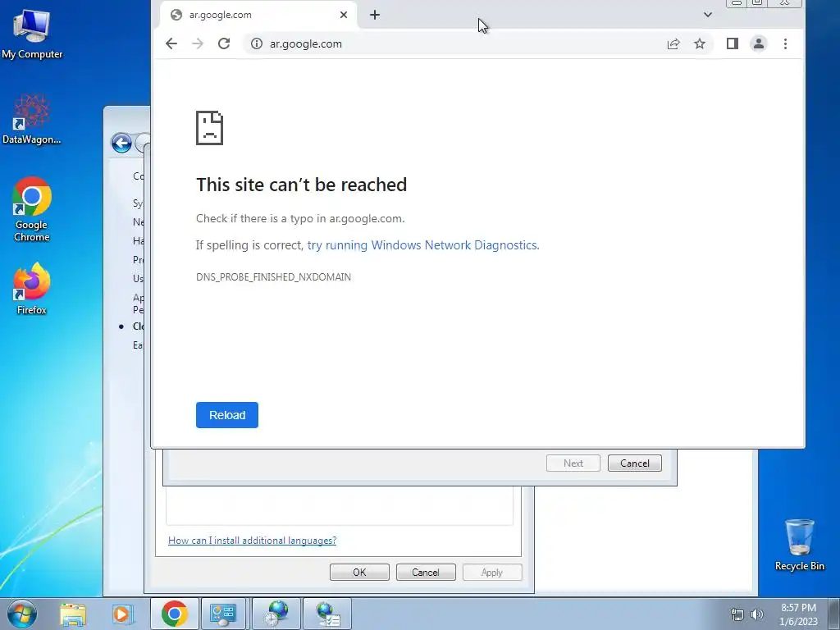Viewport: 840px width, 630px height.
Task: Click the Show desktop strip
Action: (x=834, y=614)
